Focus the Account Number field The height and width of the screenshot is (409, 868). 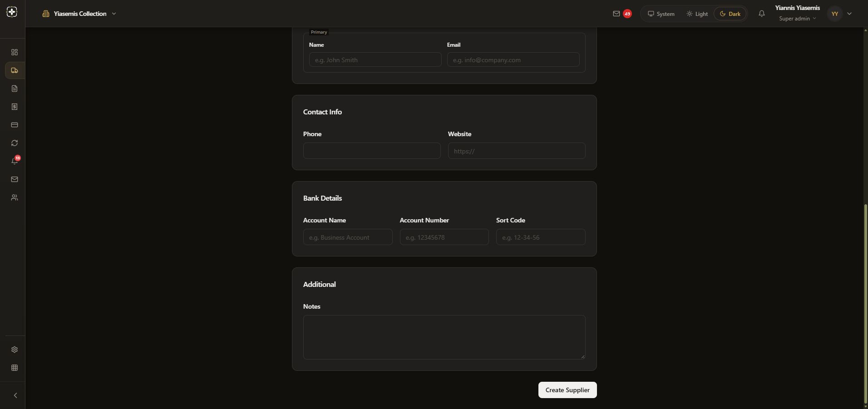click(x=444, y=237)
